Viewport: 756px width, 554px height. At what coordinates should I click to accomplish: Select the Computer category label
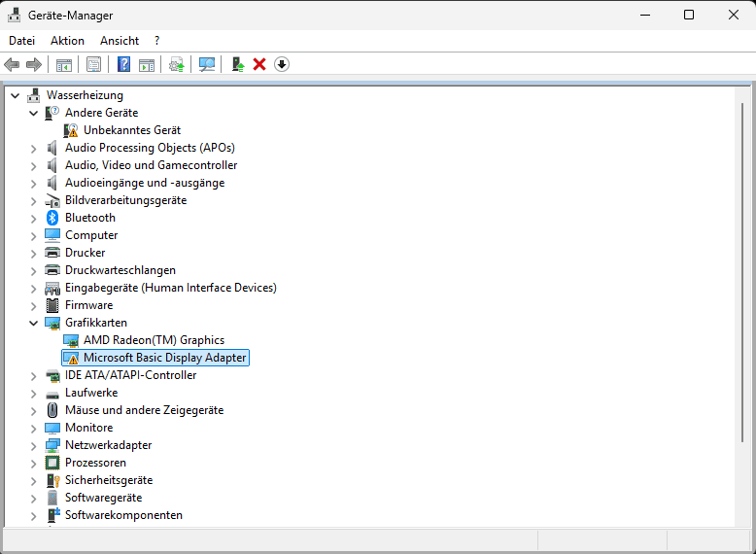91,235
